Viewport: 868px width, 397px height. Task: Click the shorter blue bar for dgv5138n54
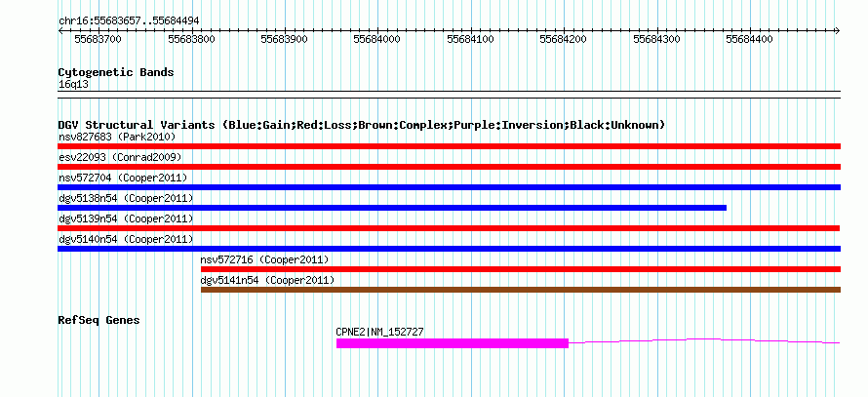pyautogui.click(x=392, y=208)
